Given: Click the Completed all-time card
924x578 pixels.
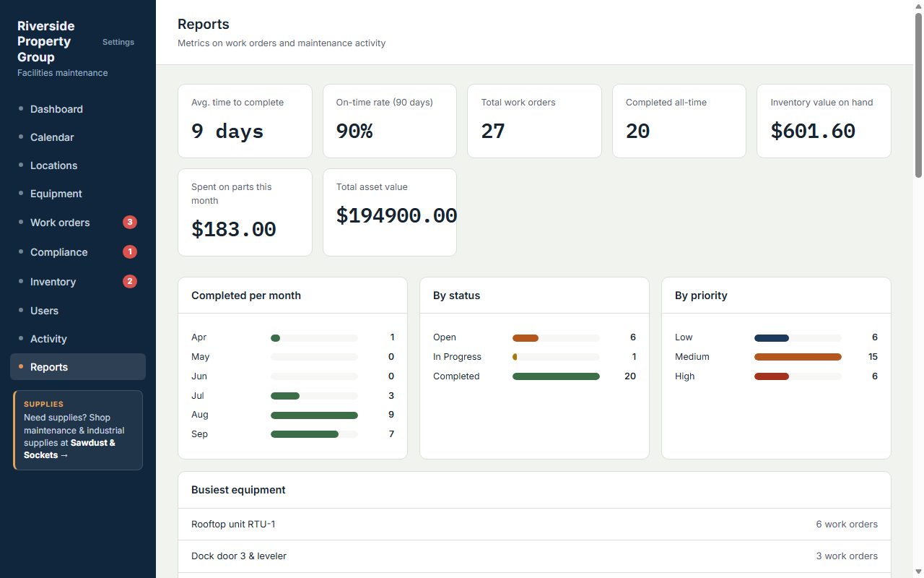Looking at the screenshot, I should [679, 121].
